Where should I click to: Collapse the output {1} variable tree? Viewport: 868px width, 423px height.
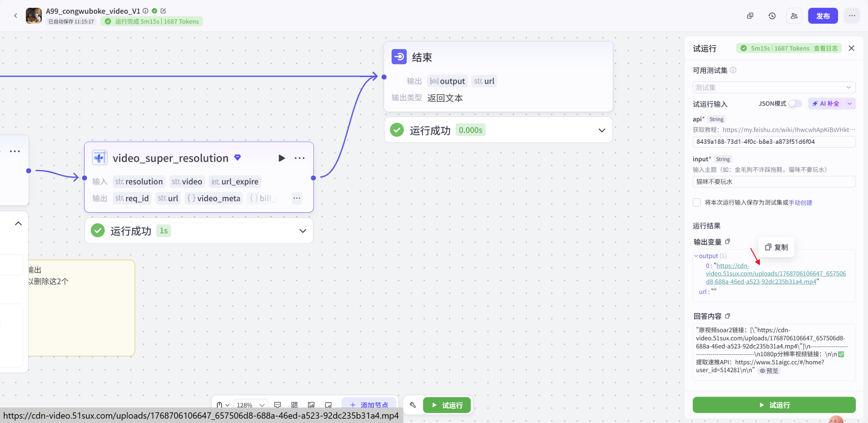pos(696,255)
